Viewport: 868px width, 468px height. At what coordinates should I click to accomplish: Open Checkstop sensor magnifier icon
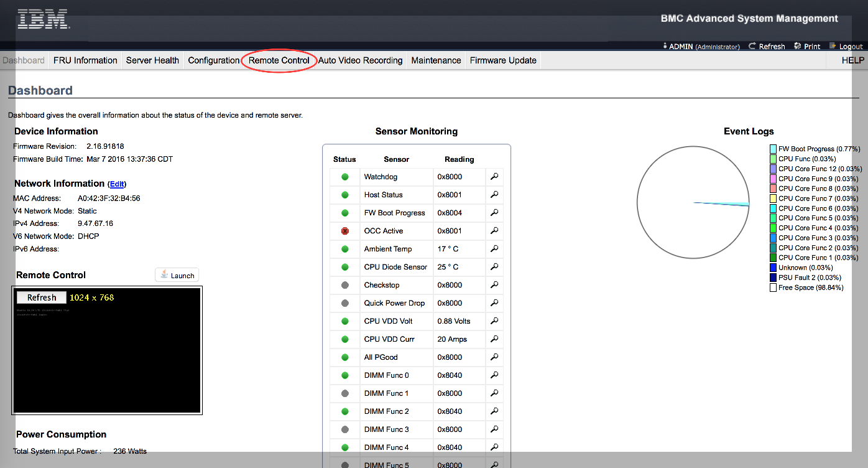[494, 285]
